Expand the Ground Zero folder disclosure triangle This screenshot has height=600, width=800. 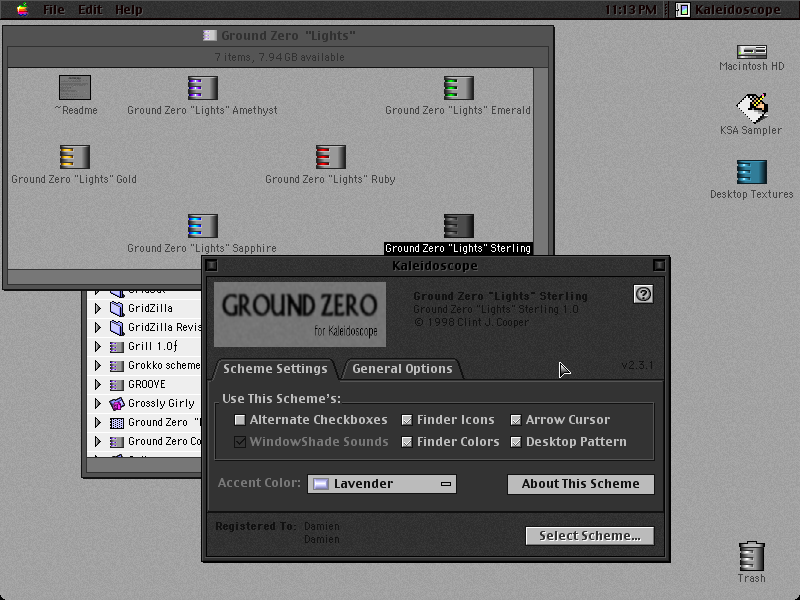coord(97,422)
